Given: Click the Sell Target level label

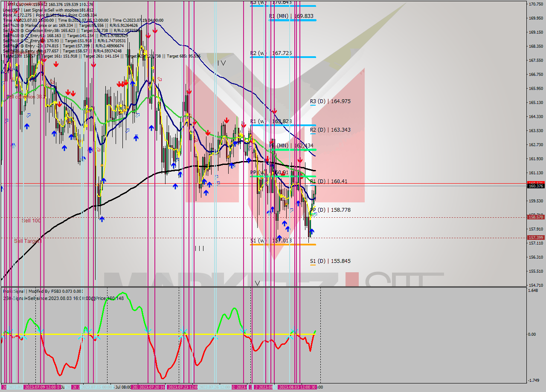Looking at the screenshot, I should click(x=28, y=241).
